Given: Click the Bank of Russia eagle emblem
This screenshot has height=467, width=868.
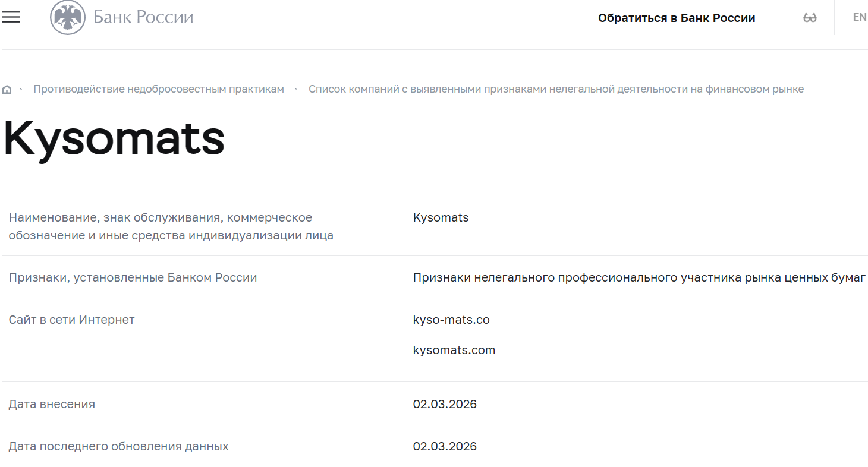Looking at the screenshot, I should [x=67, y=17].
